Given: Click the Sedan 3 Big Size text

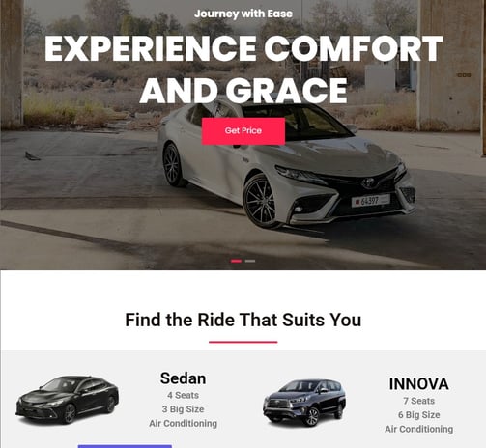Looking at the screenshot, I should 183,409.
